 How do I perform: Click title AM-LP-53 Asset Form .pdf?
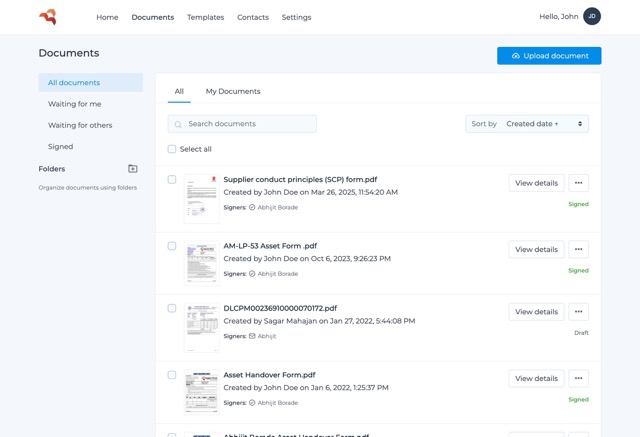point(270,246)
